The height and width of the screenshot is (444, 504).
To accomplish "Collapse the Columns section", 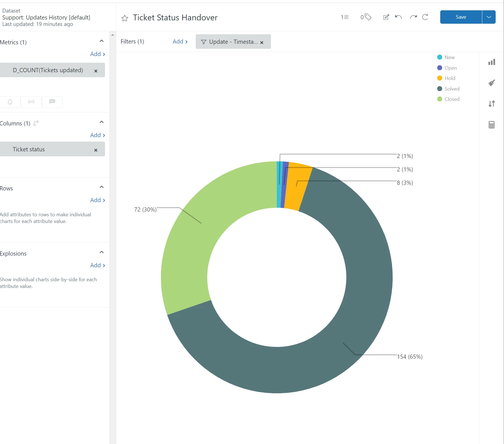I will click(102, 122).
